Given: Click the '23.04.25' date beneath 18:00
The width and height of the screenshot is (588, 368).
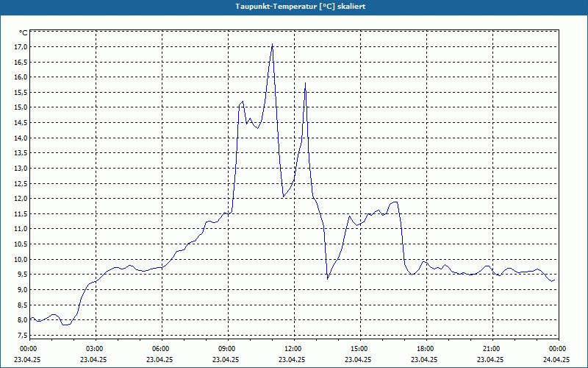Looking at the screenshot, I should (424, 359).
